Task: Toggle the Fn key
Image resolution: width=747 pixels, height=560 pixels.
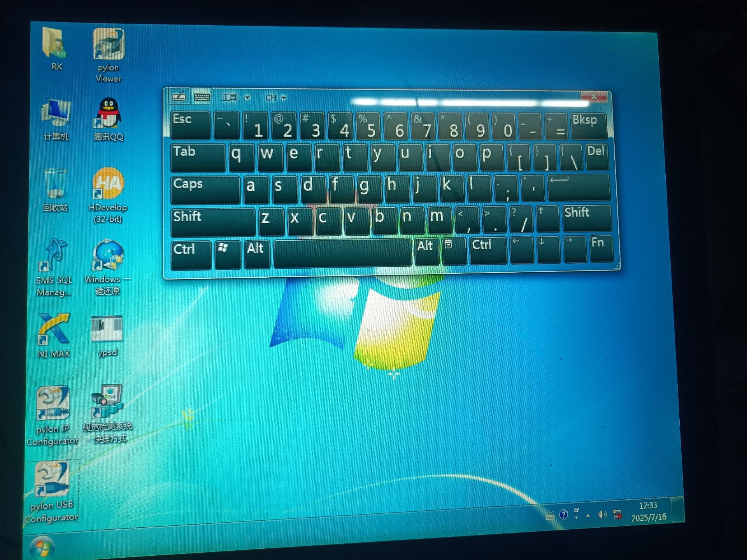Action: [600, 248]
